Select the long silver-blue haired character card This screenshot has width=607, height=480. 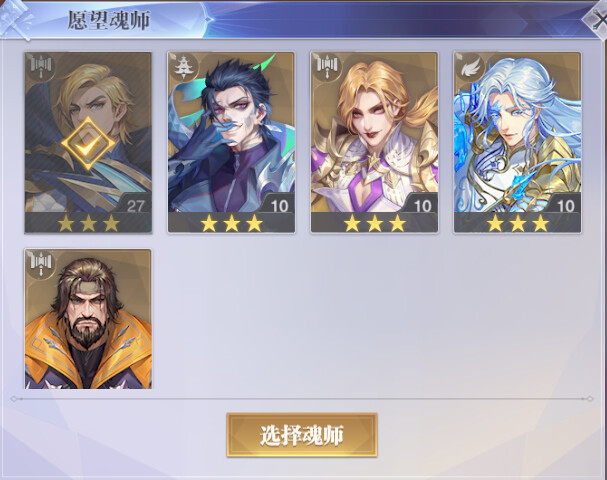click(518, 142)
